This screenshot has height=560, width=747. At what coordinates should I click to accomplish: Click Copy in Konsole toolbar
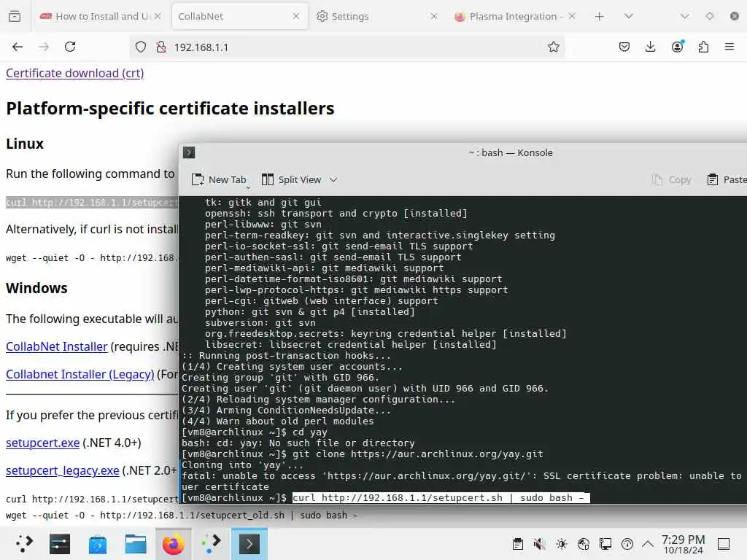(671, 179)
